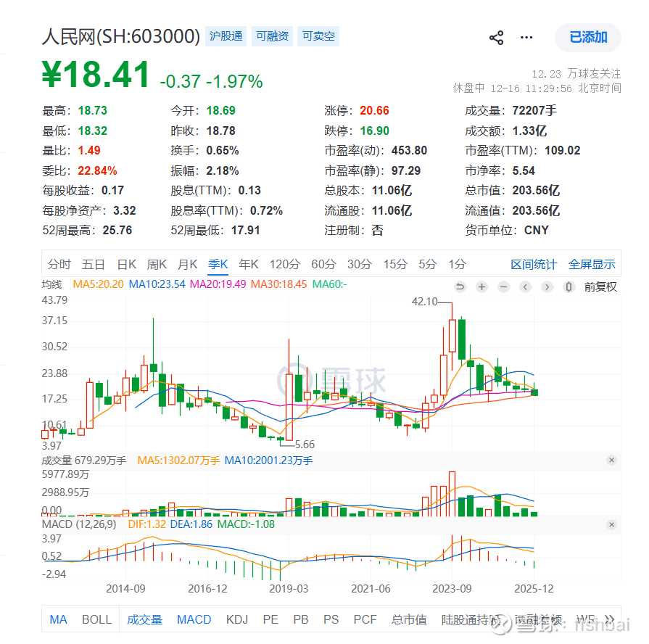Screen dimensions: 649x644
Task: Switch to the 五日 chart tab
Action: tap(93, 264)
